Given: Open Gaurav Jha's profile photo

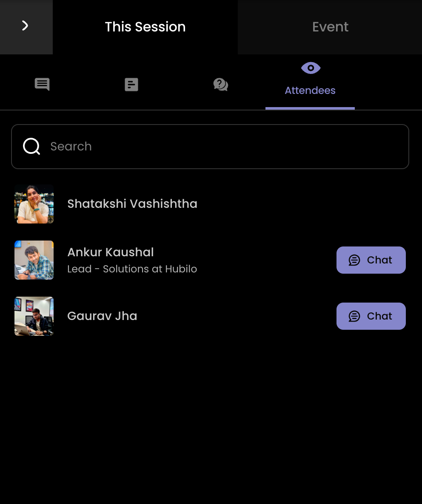Looking at the screenshot, I should point(34,316).
